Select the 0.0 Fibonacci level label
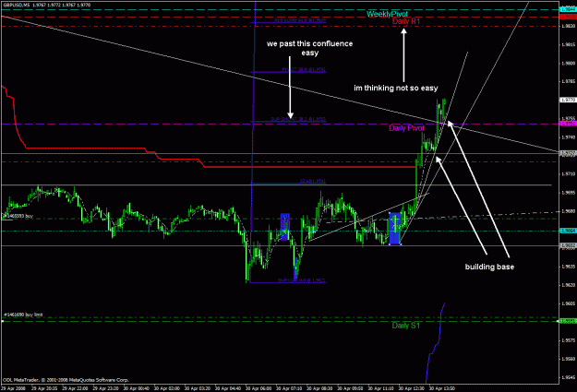Image resolution: width=577 pixels, height=392 pixels. [302, 280]
